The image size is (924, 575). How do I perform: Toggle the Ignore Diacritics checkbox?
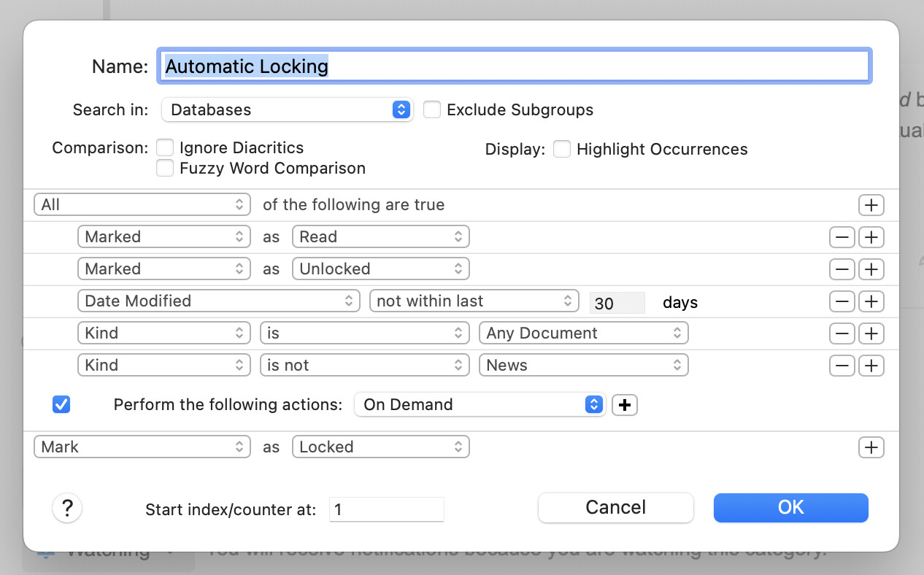pyautogui.click(x=165, y=148)
